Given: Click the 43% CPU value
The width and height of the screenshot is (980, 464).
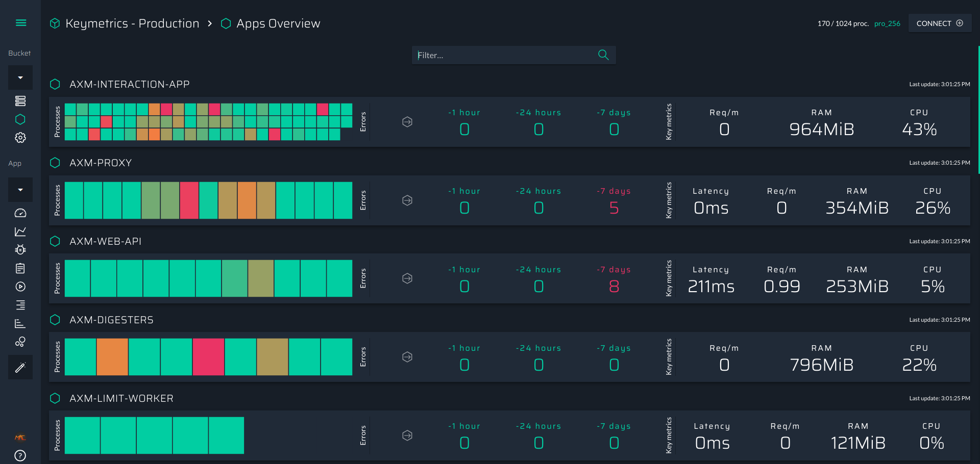Looking at the screenshot, I should click(x=919, y=130).
